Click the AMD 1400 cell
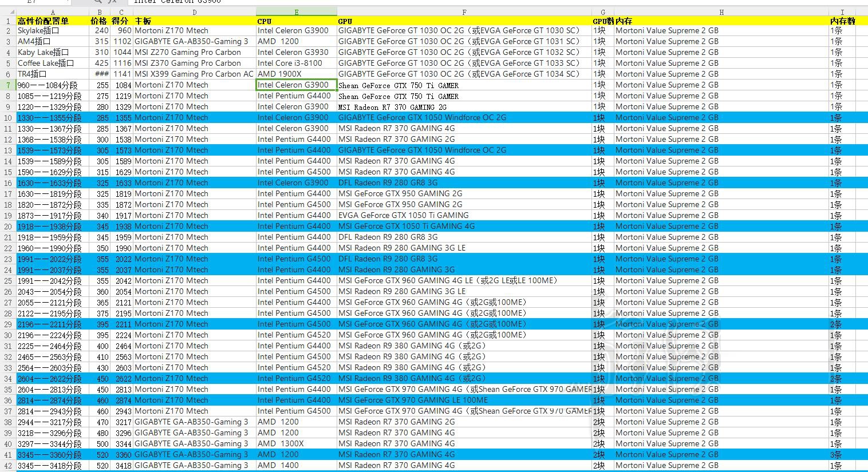This screenshot has height=472, width=868. (297, 465)
